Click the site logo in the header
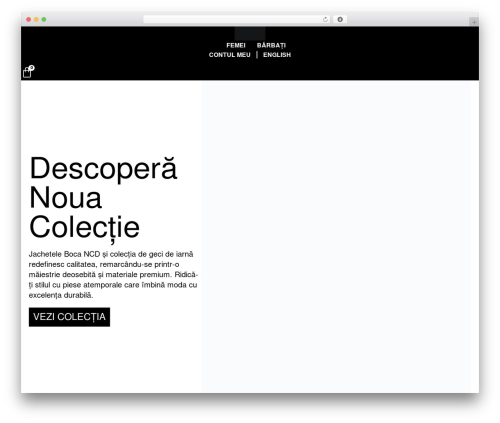Screen dimensions: 500x423 pyautogui.click(x=250, y=34)
